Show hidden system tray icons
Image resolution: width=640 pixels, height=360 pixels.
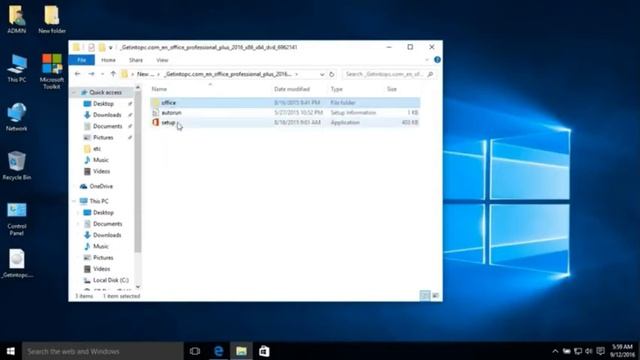tap(555, 351)
